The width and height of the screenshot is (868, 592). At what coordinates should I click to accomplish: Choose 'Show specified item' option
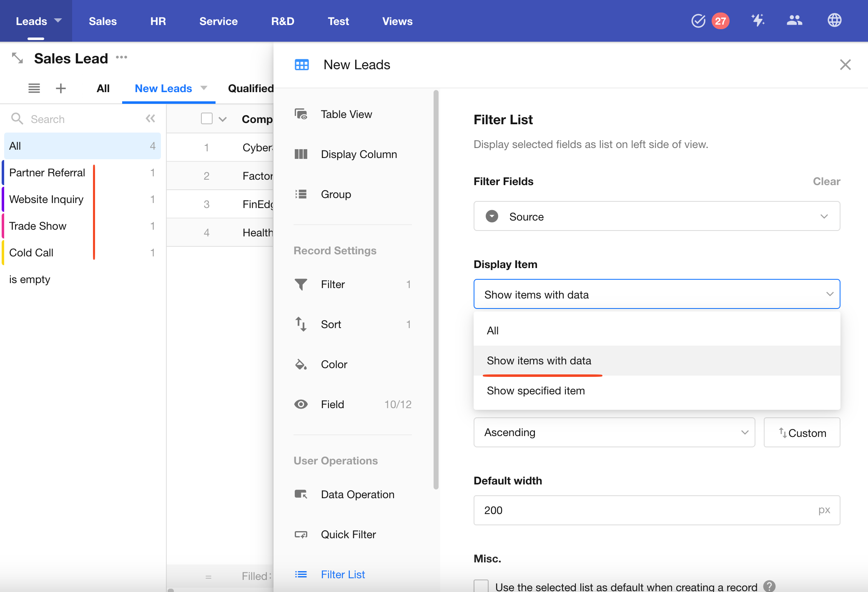[x=536, y=391]
